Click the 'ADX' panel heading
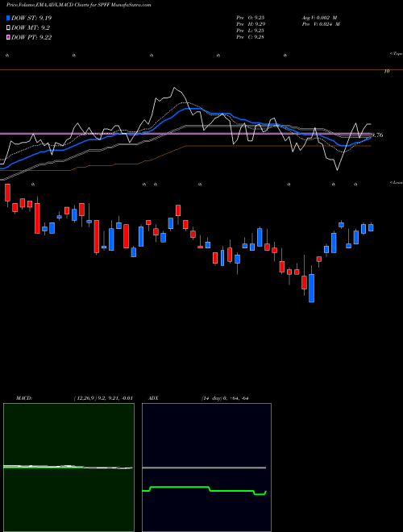This screenshot has height=532, width=403. (x=153, y=398)
